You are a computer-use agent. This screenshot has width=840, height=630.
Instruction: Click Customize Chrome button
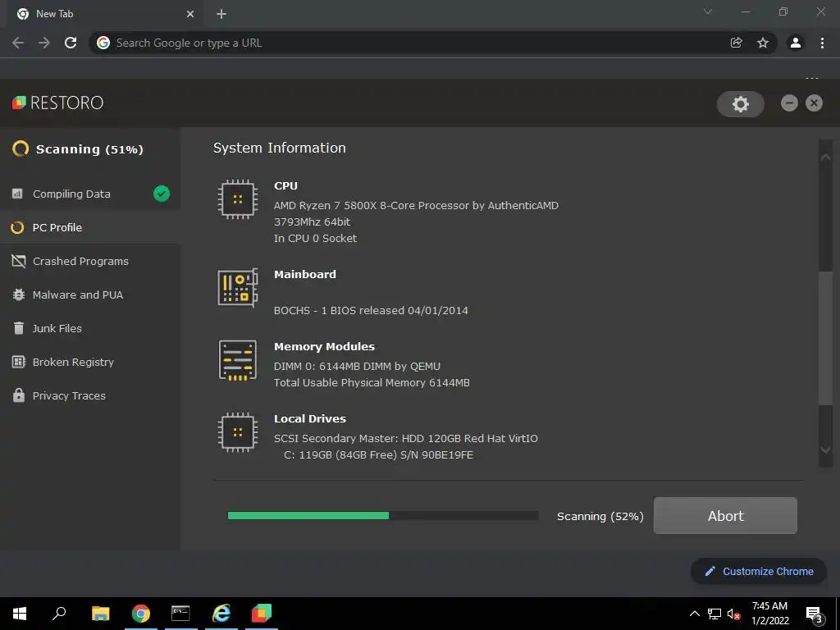click(759, 571)
